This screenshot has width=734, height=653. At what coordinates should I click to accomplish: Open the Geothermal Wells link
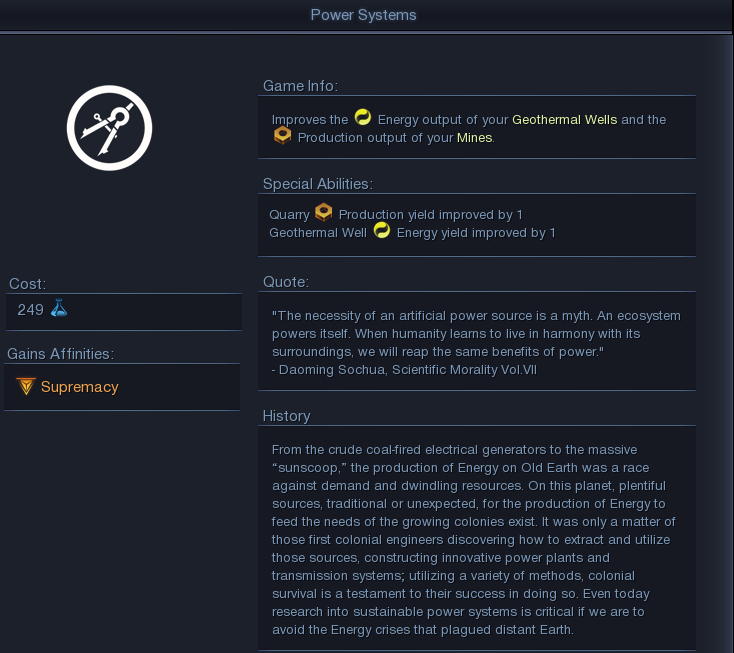coord(565,120)
